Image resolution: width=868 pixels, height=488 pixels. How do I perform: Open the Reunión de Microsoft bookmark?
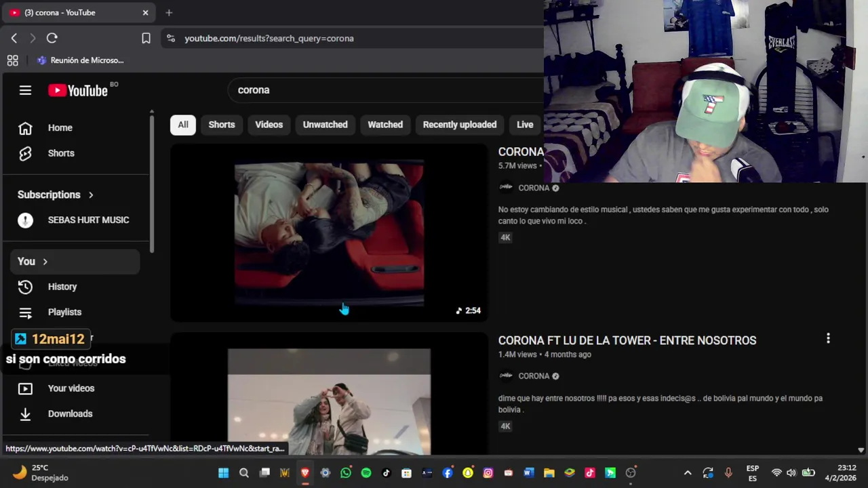80,60
